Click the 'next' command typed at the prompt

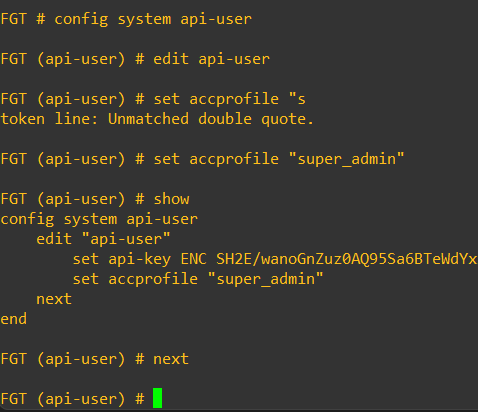[x=171, y=359]
